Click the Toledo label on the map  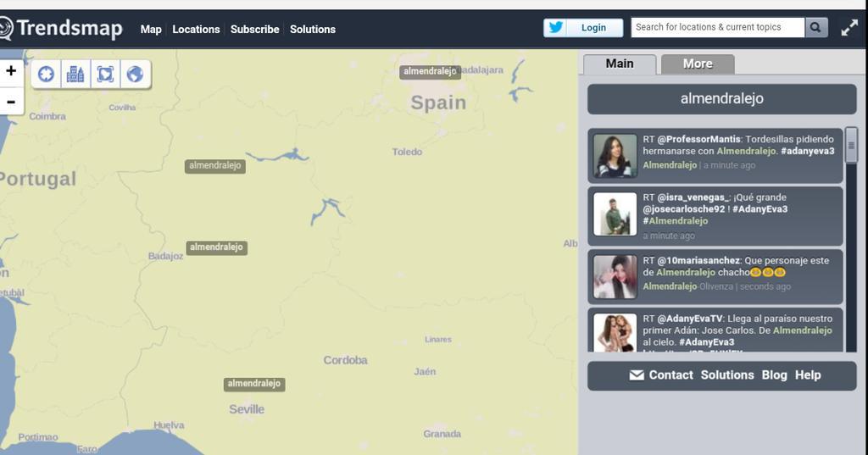[407, 152]
